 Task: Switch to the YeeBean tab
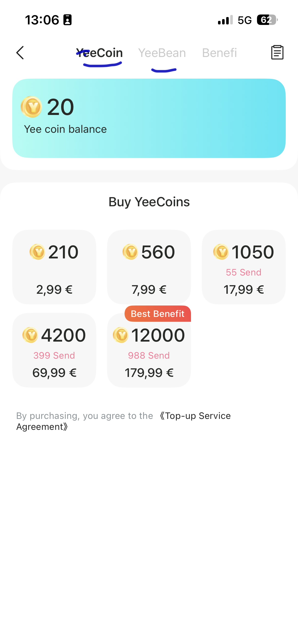pyautogui.click(x=162, y=53)
